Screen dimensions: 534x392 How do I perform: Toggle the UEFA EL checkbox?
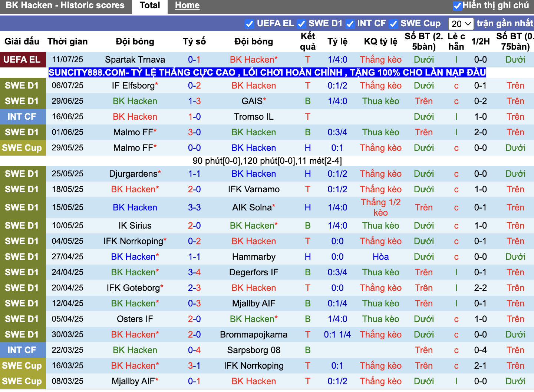pyautogui.click(x=249, y=24)
